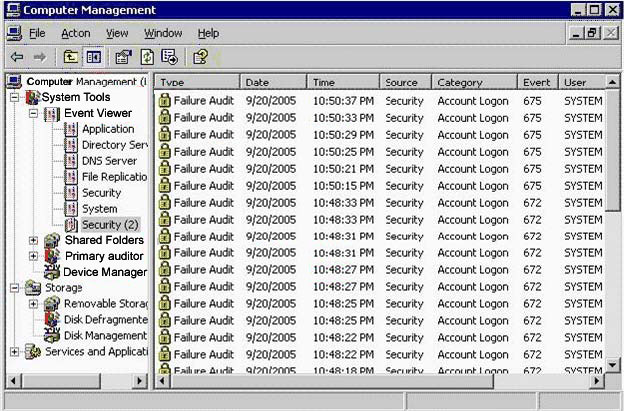This screenshot has width=624, height=411.
Task: Click the Event Viewer icon
Action: coord(52,113)
